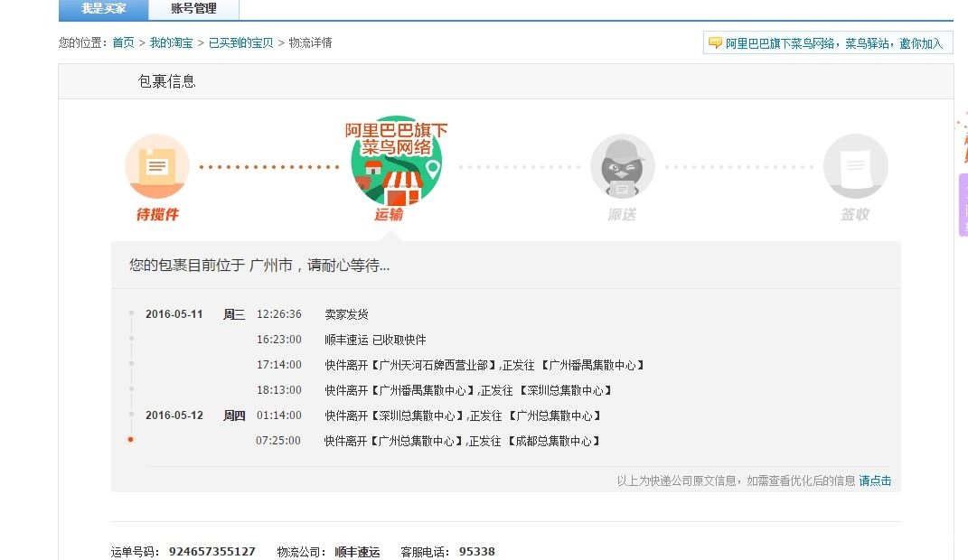
Task: Click the 签收 signed receipt stage icon
Action: click(856, 166)
